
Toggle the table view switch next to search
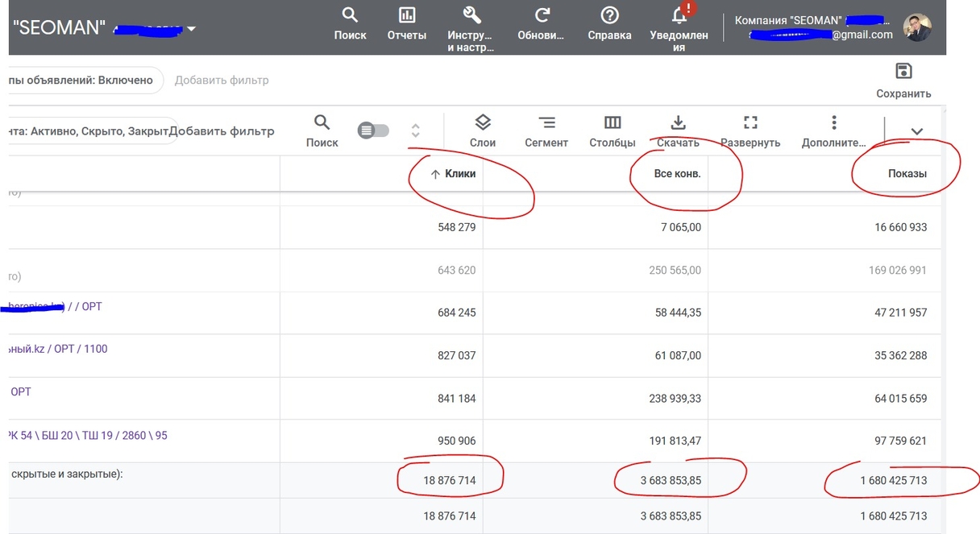(x=373, y=130)
